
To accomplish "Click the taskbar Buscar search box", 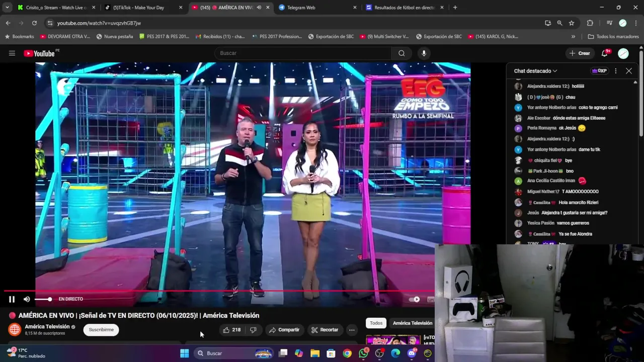I will (x=234, y=353).
